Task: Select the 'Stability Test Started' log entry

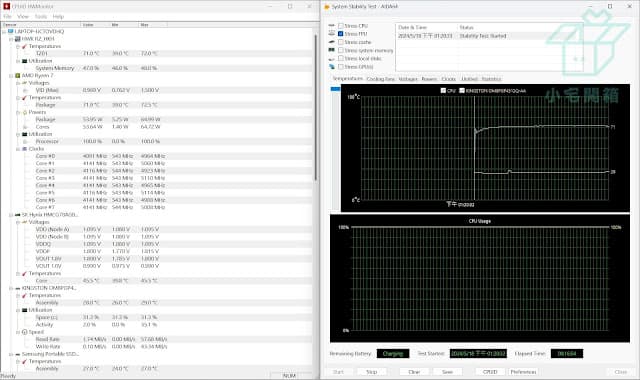Action: point(489,36)
